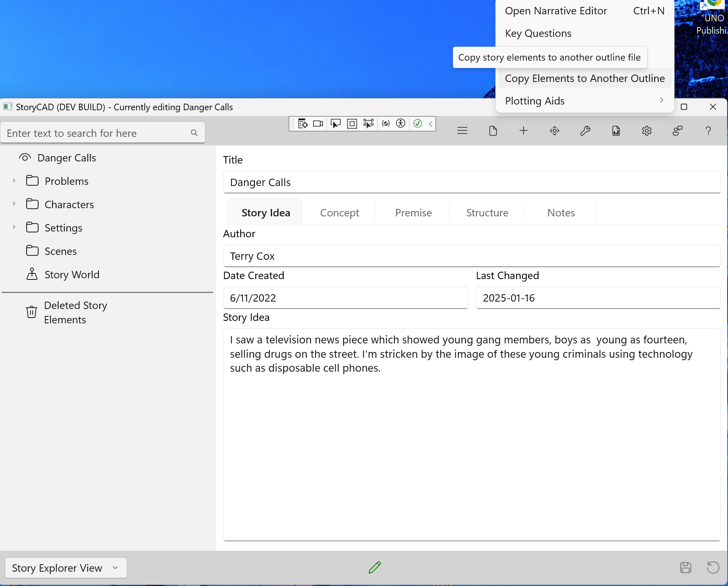Open the hamburger menu icon
Viewport: 728px width, 586px height.
tap(462, 130)
